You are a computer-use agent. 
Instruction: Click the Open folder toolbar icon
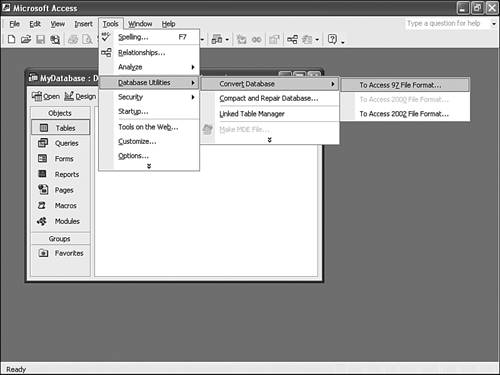click(x=26, y=40)
